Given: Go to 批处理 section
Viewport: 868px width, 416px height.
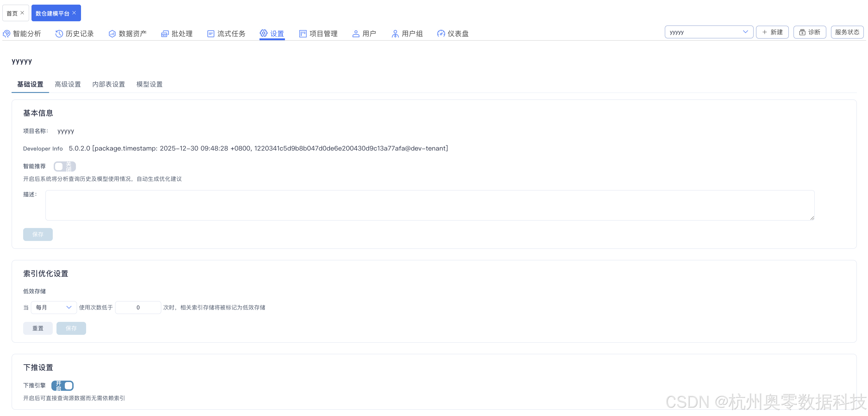Looking at the screenshot, I should tap(182, 34).
